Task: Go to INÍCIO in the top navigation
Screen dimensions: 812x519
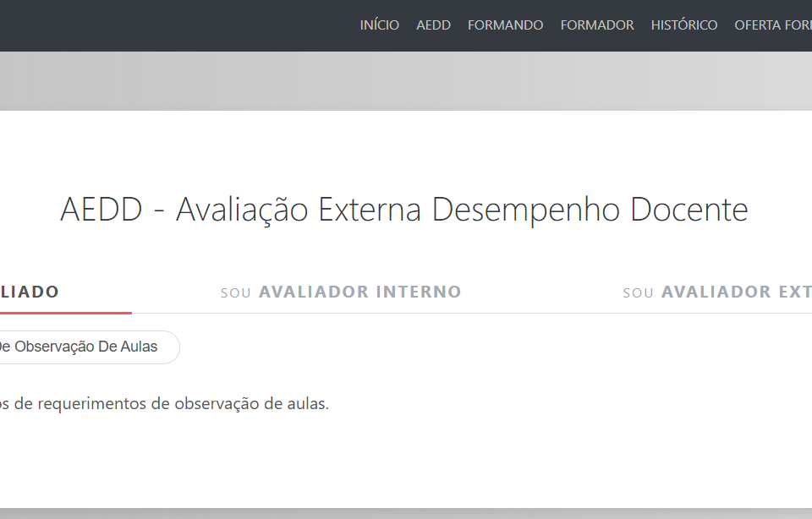Action: coord(379,25)
